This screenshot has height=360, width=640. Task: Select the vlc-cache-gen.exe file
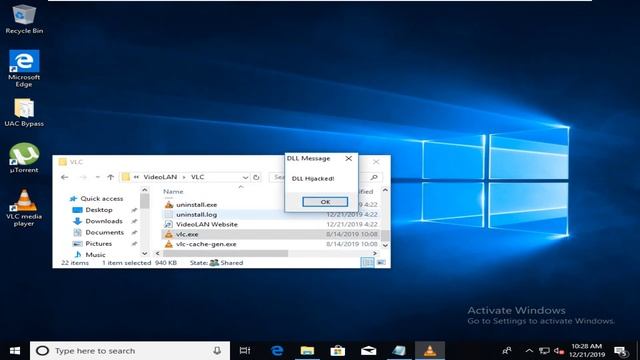click(x=206, y=244)
